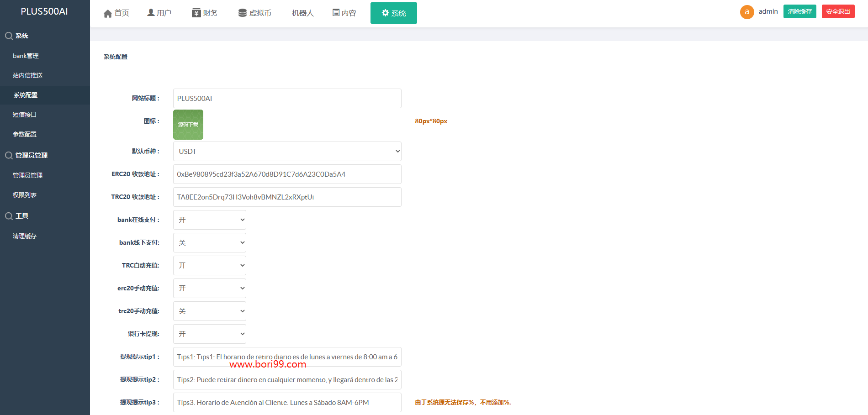
Task: Click the 提现提示tip2 input field
Action: coord(287,379)
